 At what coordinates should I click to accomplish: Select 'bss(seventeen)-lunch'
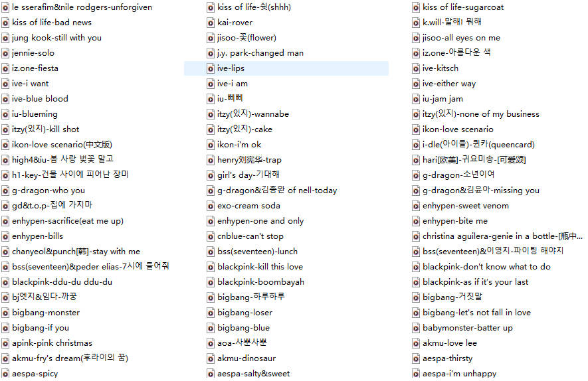point(257,252)
